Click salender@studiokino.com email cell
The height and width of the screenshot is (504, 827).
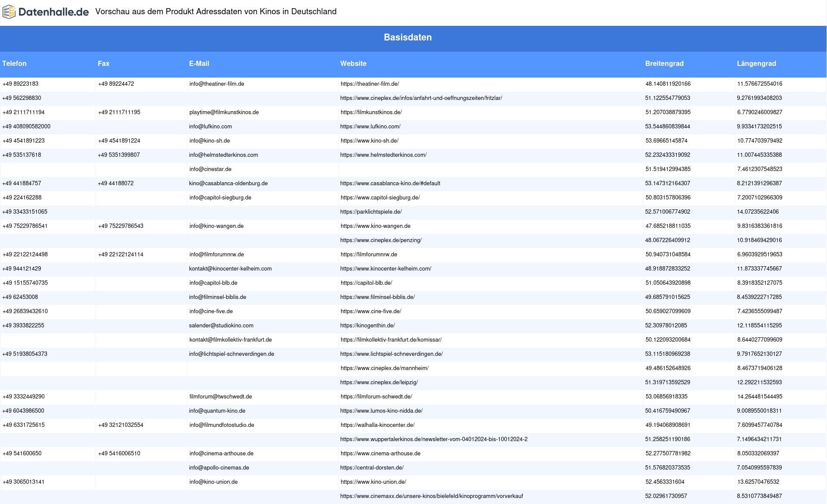tap(221, 326)
